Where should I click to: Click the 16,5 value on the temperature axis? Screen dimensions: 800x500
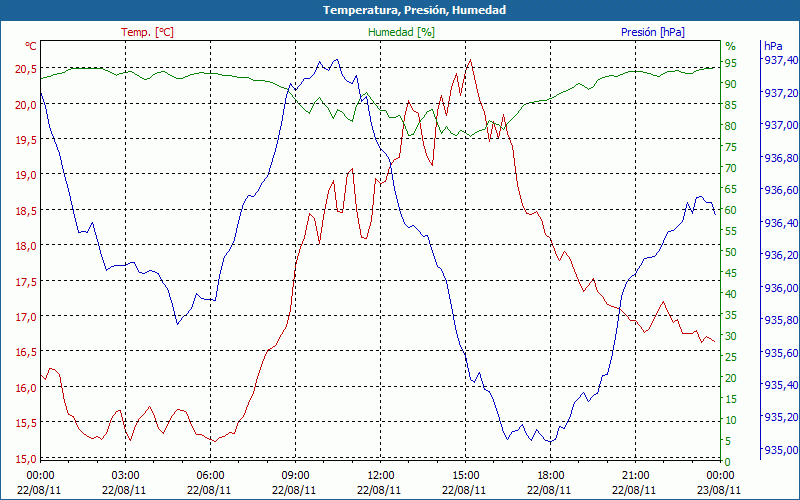(x=27, y=353)
